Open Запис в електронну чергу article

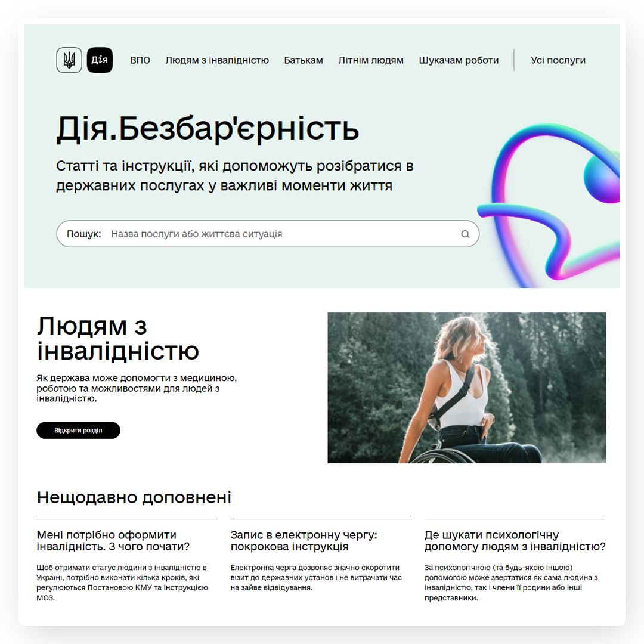(x=304, y=540)
